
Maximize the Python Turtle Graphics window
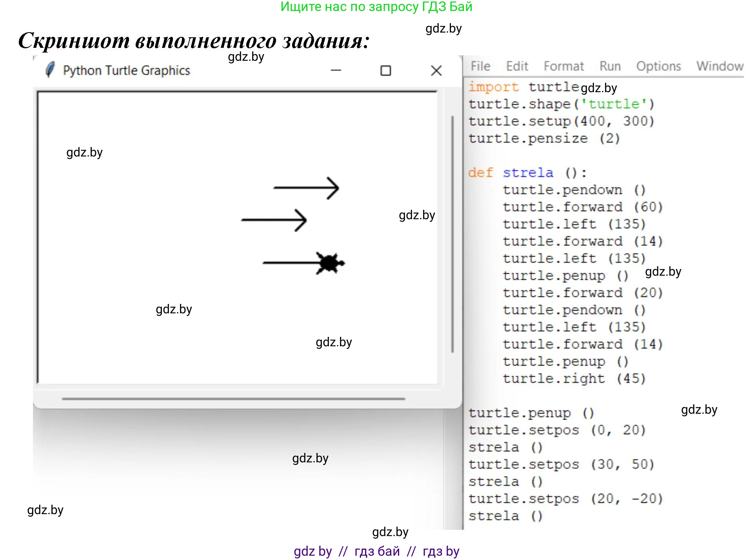tap(386, 71)
